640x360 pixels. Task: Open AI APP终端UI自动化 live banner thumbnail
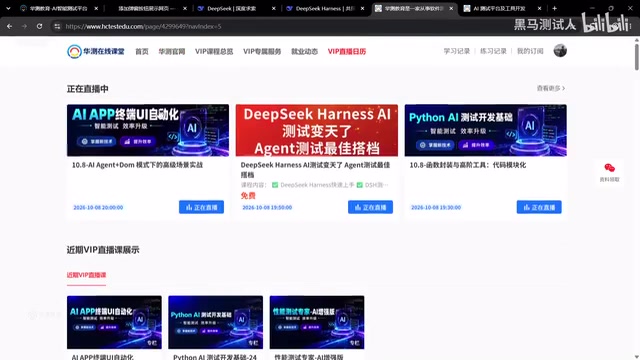click(148, 130)
